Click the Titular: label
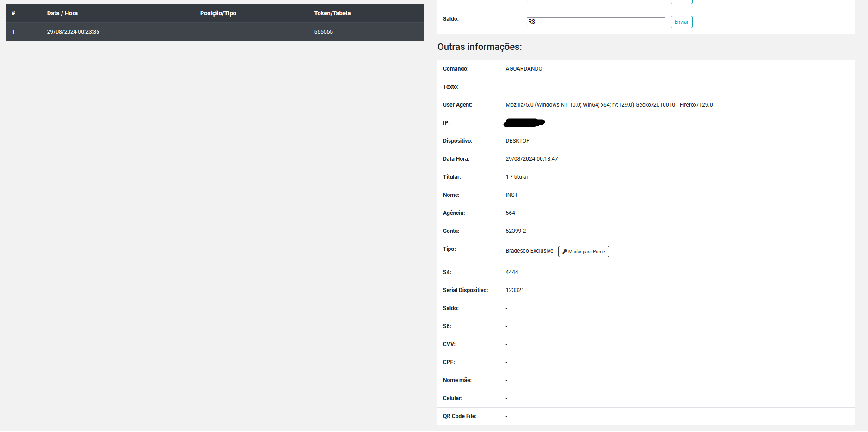Image resolution: width=868 pixels, height=432 pixels. click(x=452, y=177)
